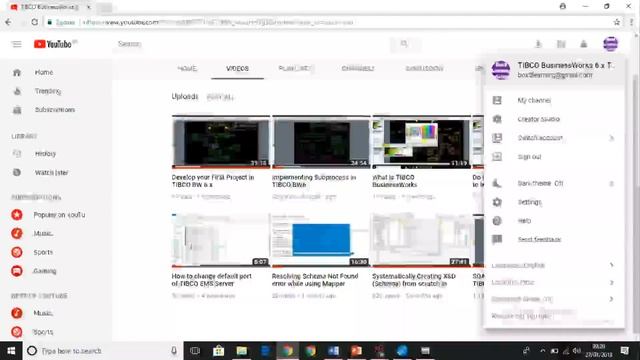Open How to change default port title
This screenshot has width=640, height=360.
pyautogui.click(x=211, y=280)
